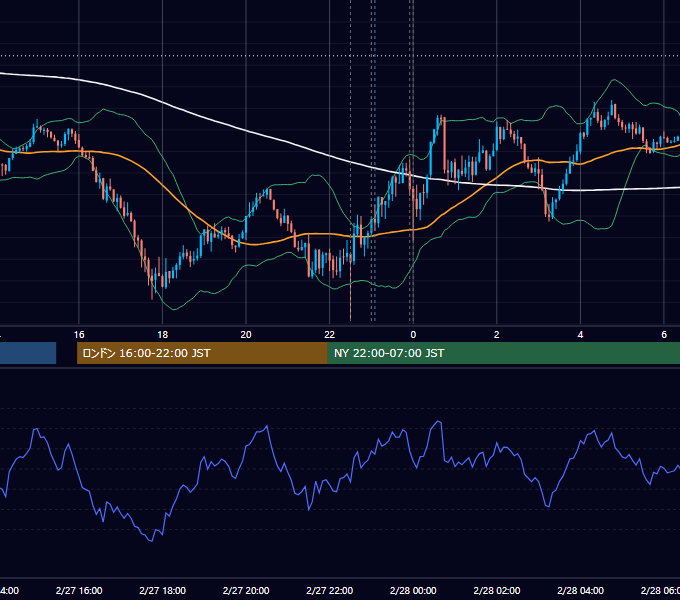Viewport: 680px width, 600px height.
Task: Click the 22 hour label on upper axis
Action: (330, 335)
